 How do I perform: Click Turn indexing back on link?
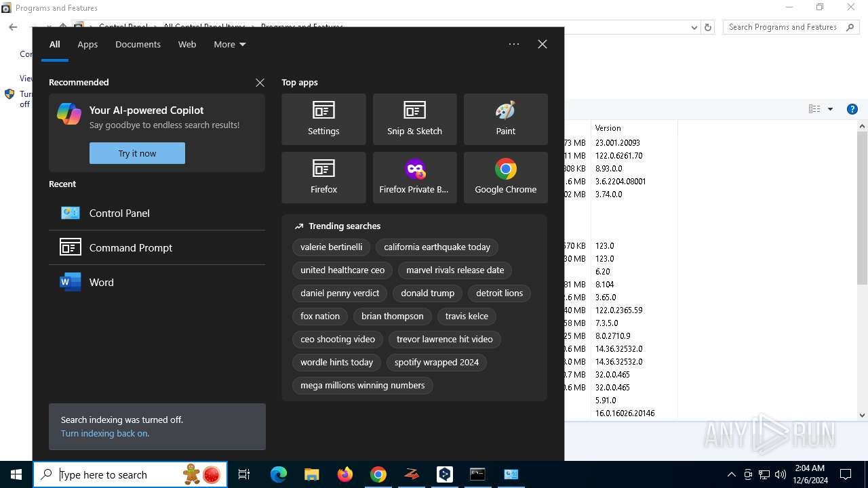(105, 433)
